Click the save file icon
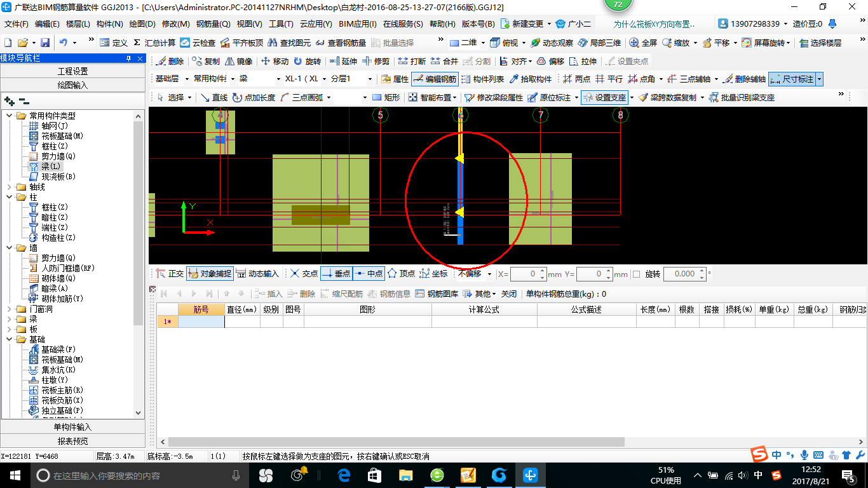Image resolution: width=868 pixels, height=488 pixels. [45, 43]
